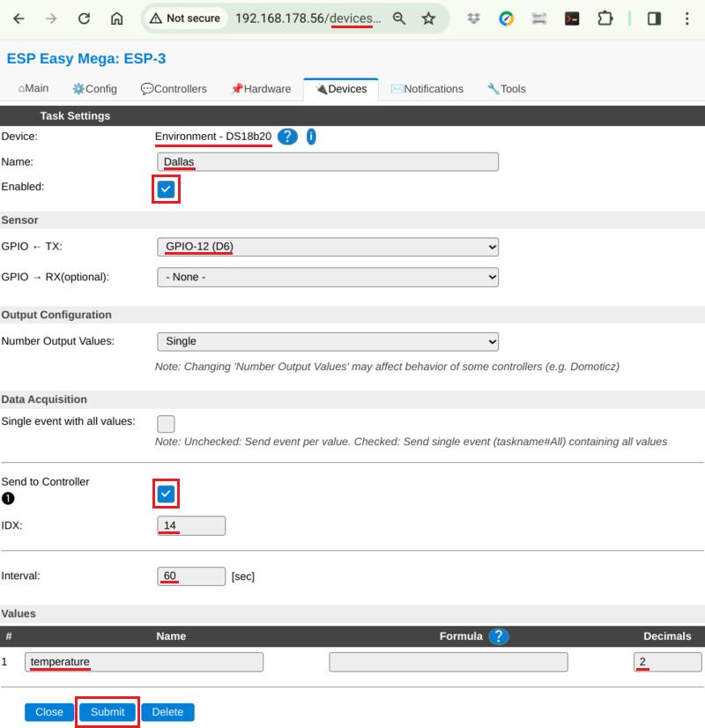
Task: Click the gray extension icon beside the terminal
Action: pyautogui.click(x=538, y=19)
